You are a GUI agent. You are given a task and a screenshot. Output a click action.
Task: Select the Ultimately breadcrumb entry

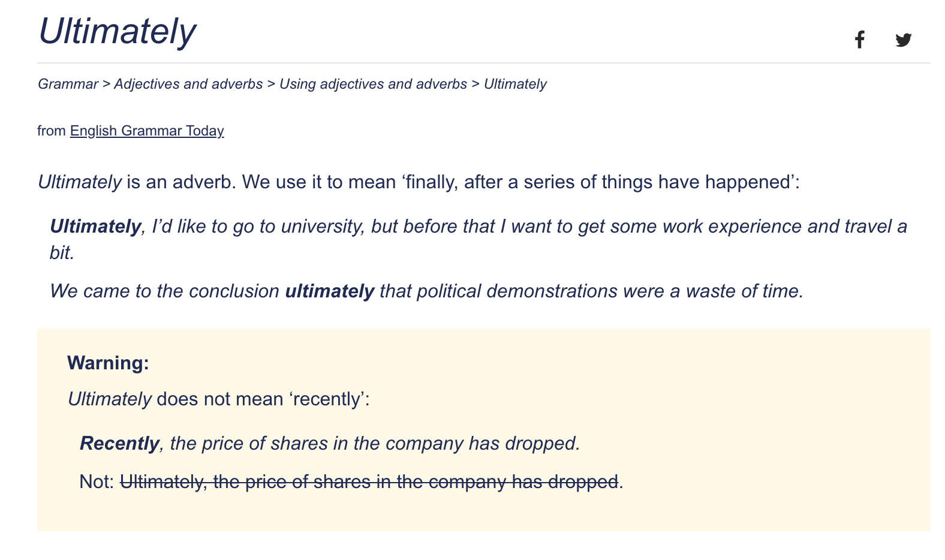coord(516,84)
